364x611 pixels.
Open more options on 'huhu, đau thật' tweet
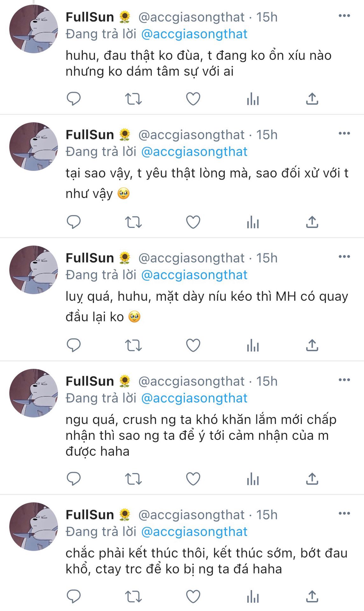click(344, 16)
